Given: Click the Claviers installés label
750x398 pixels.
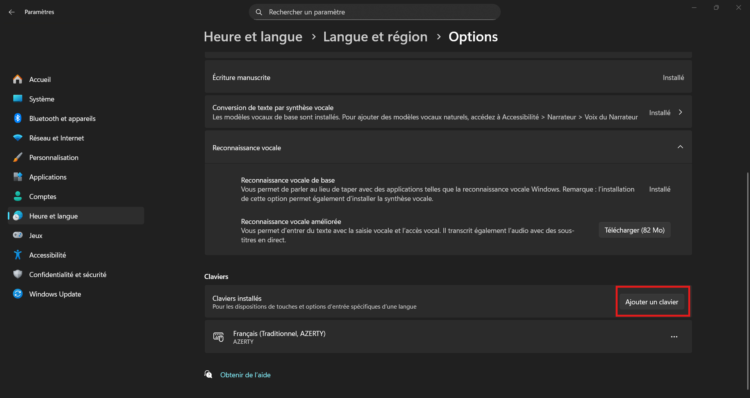Looking at the screenshot, I should point(237,298).
